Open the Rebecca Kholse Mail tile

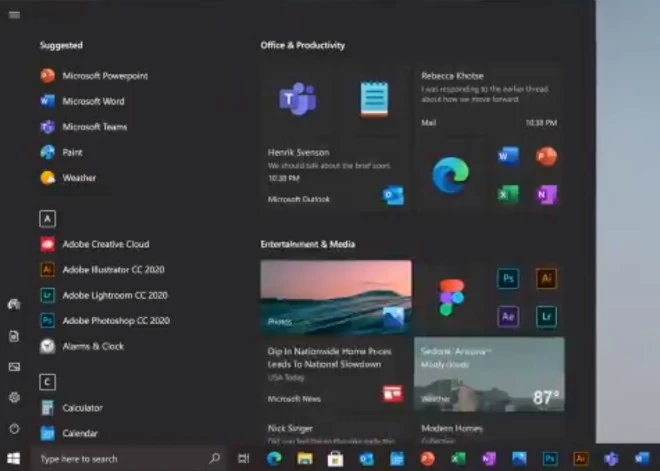[489, 99]
